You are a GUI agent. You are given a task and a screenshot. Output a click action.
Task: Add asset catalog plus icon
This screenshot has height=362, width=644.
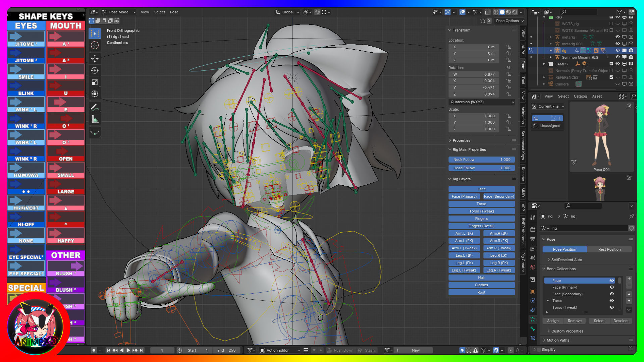click(x=559, y=118)
